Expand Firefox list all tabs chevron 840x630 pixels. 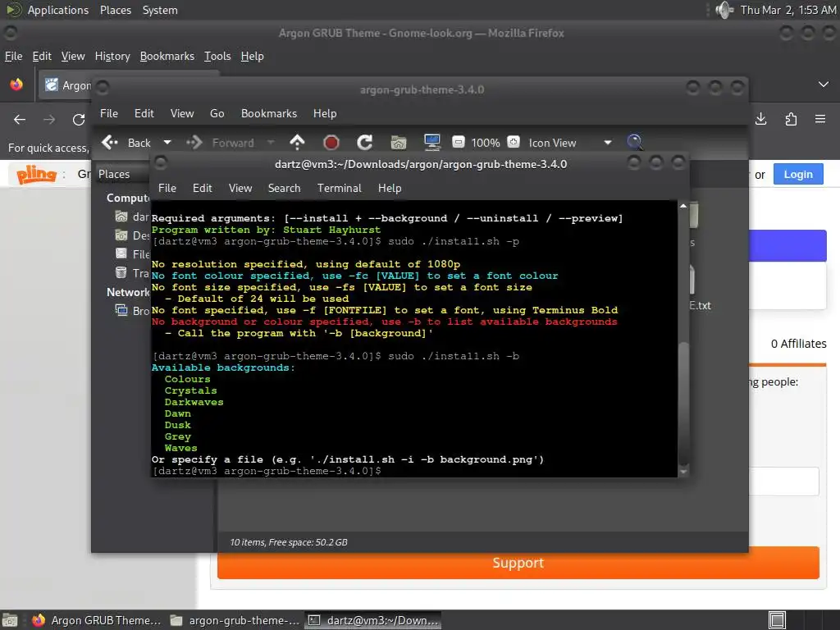[824, 84]
